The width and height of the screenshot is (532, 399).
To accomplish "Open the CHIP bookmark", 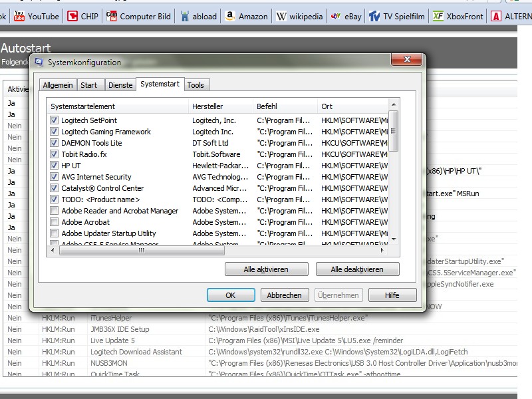I will tap(82, 16).
